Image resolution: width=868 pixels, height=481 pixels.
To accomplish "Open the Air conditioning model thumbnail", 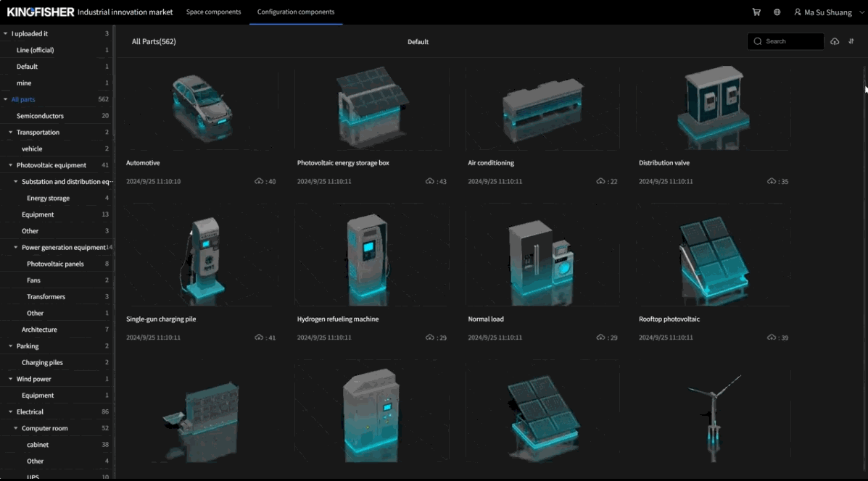I will [x=542, y=107].
